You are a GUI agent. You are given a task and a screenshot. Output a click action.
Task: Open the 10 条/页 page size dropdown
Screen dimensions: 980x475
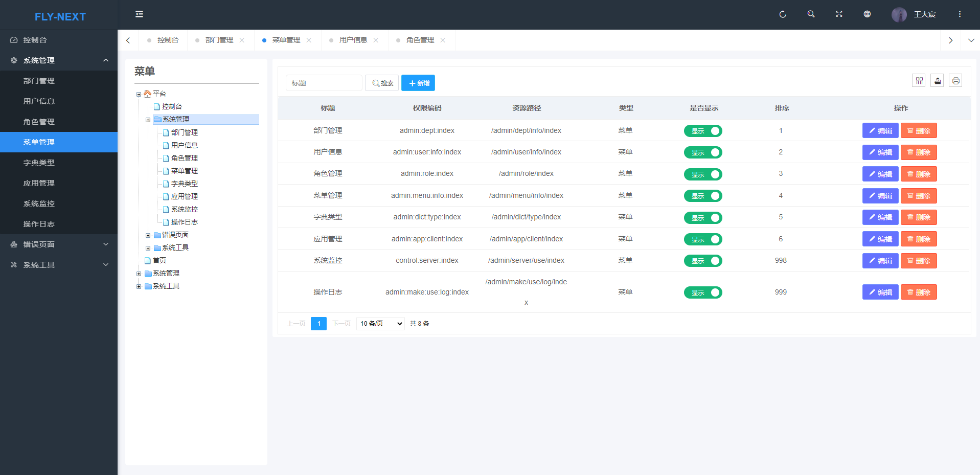coord(381,324)
